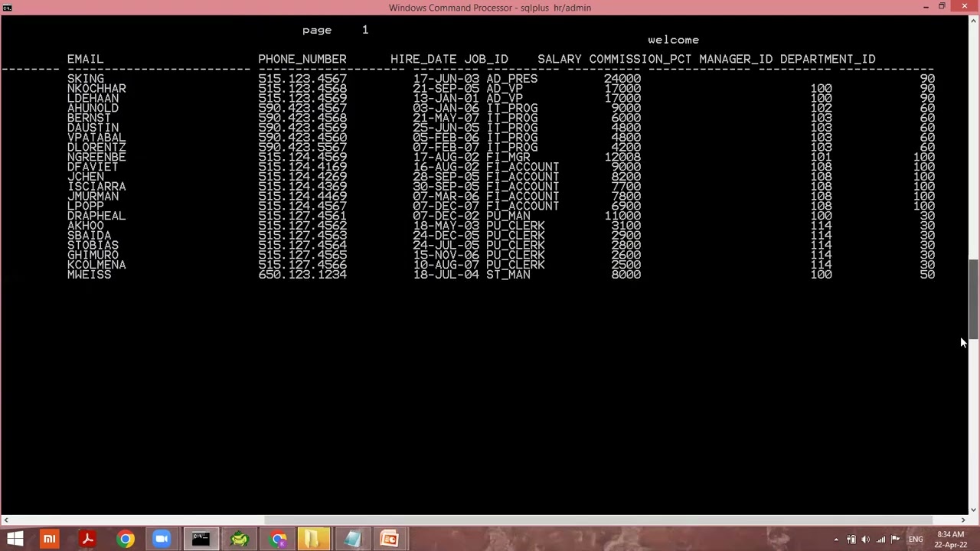Click the horizontal scrollbar left arrow

[6, 520]
